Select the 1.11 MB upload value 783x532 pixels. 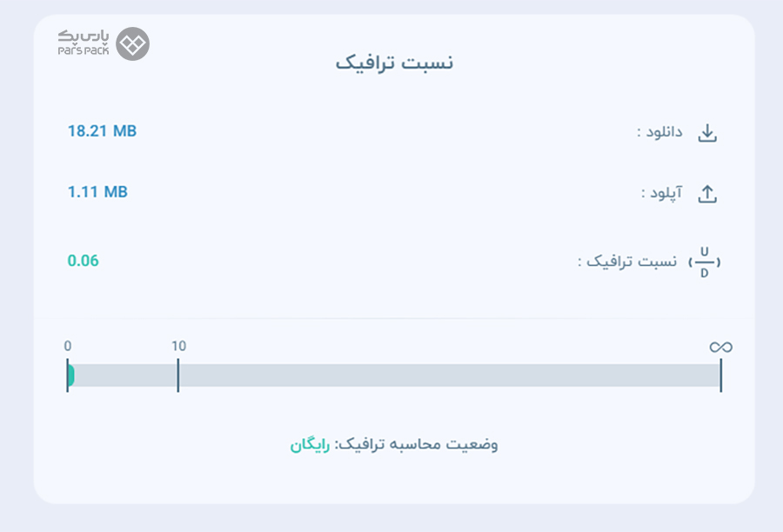pyautogui.click(x=97, y=191)
